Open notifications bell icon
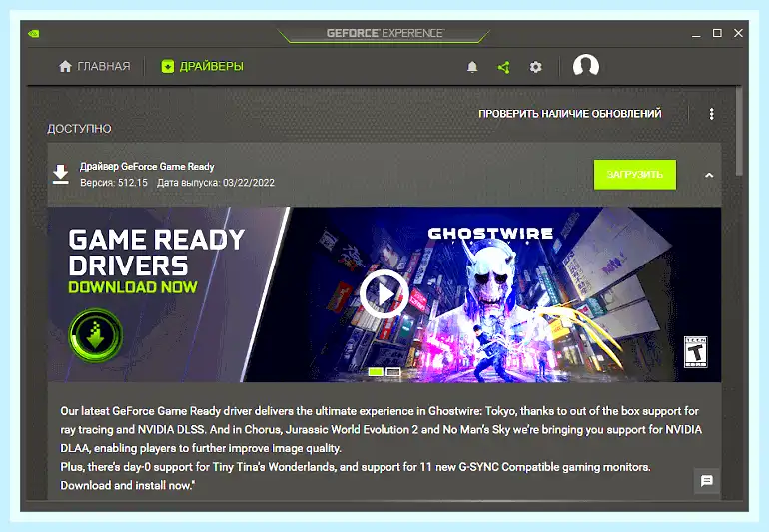769x532 pixels. click(471, 67)
